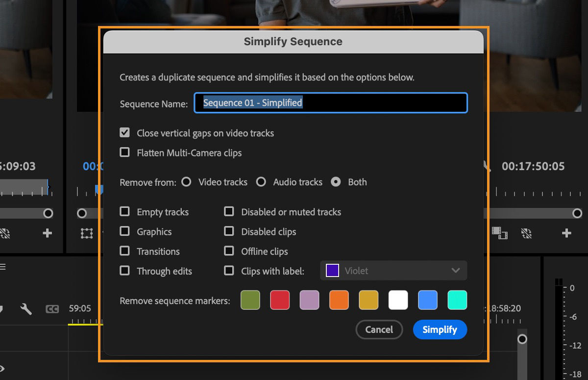This screenshot has width=588, height=380.
Task: Open the Button Editor plus icon
Action: [566, 234]
